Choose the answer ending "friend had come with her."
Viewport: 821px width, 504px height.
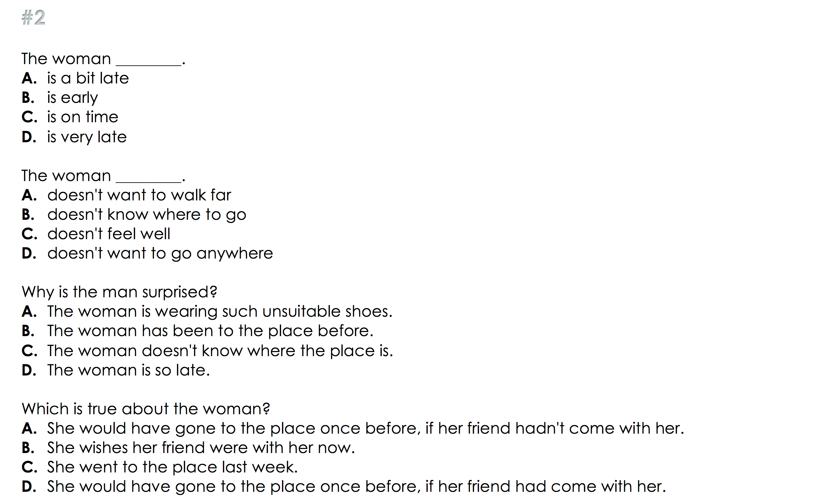tap(356, 487)
